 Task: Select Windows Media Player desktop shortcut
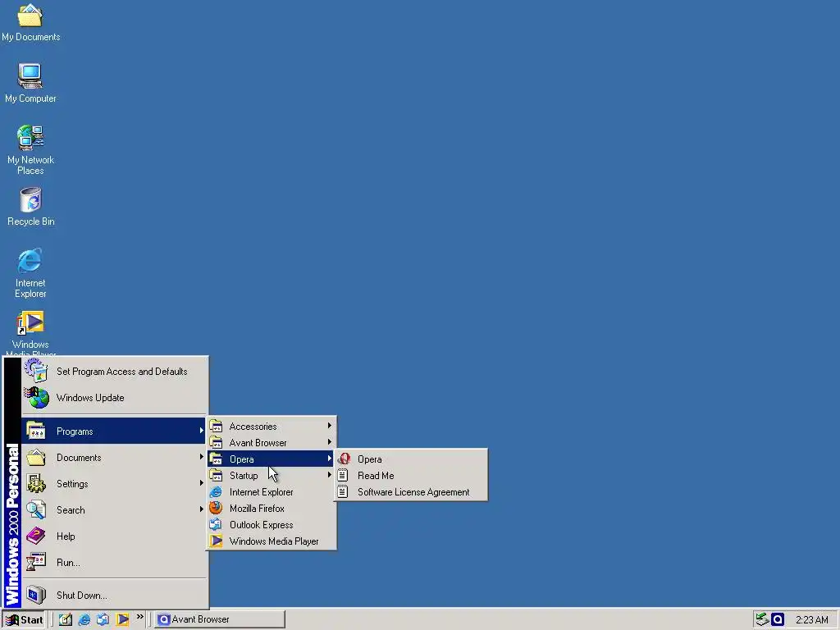30,332
